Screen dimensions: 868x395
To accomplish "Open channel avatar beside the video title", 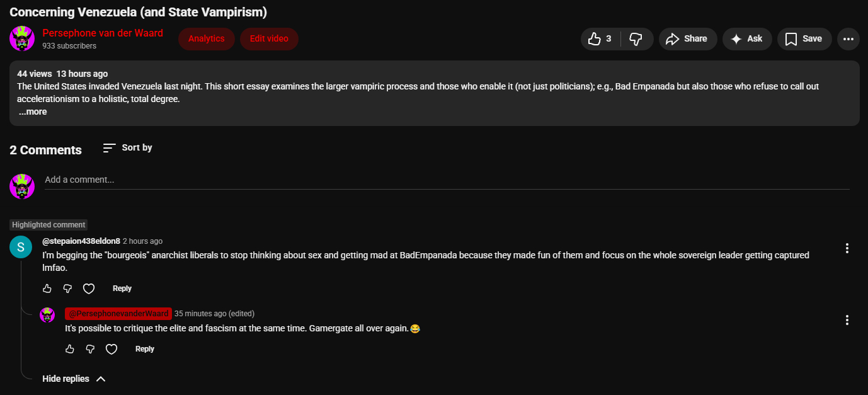I will (22, 39).
